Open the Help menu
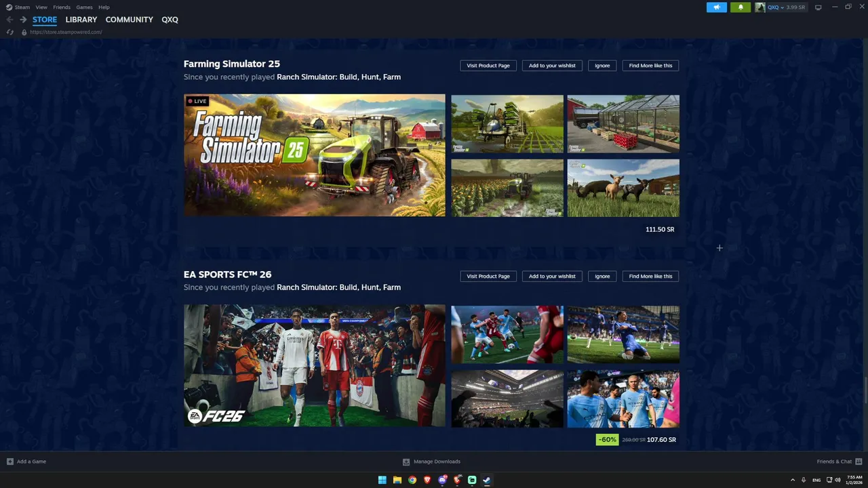 pos(104,7)
